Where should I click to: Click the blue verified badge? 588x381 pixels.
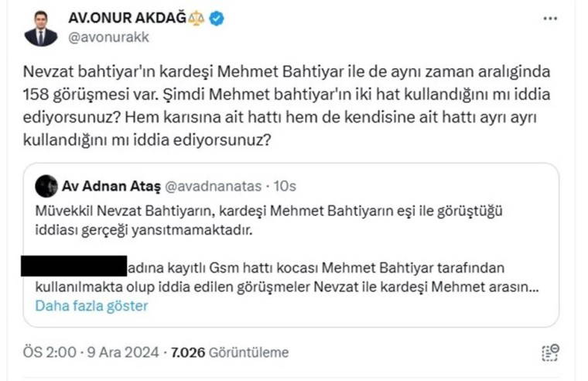click(x=217, y=18)
